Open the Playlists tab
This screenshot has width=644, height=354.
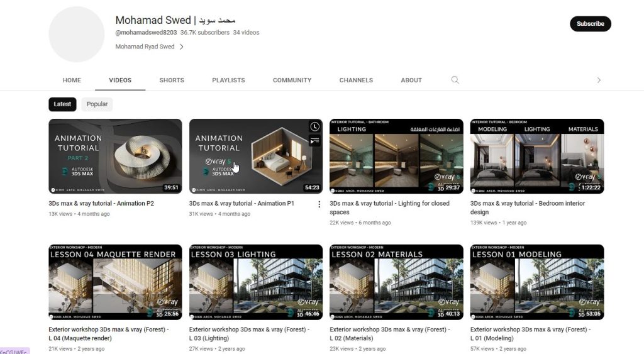point(228,80)
